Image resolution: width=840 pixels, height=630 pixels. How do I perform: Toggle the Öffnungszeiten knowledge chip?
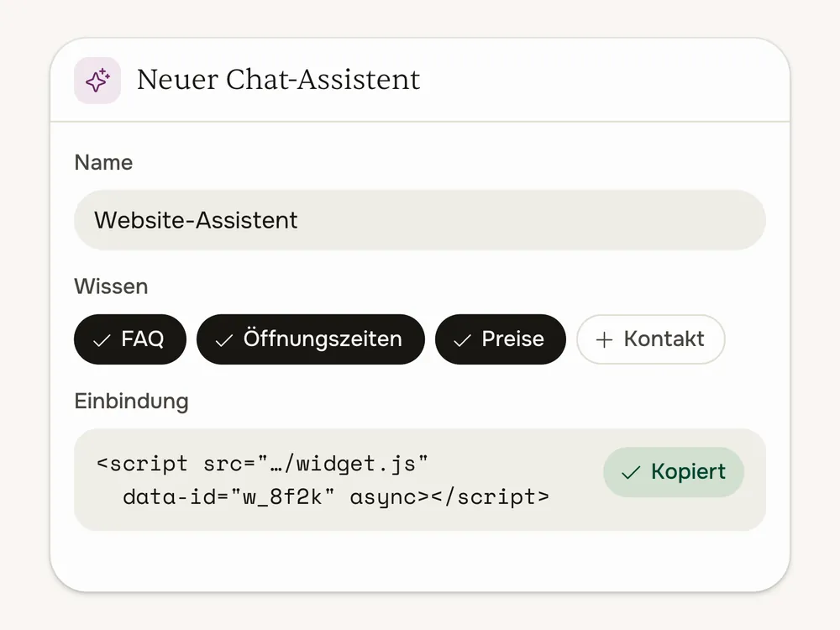[311, 339]
